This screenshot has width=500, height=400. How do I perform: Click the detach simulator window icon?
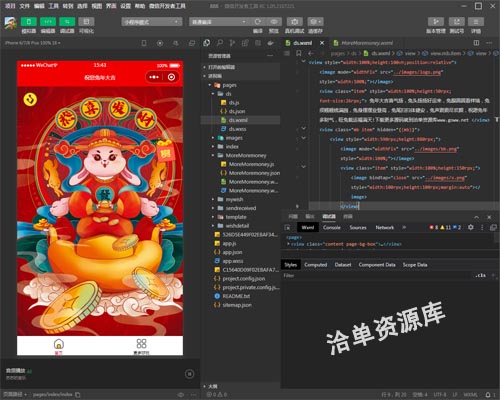point(192,43)
